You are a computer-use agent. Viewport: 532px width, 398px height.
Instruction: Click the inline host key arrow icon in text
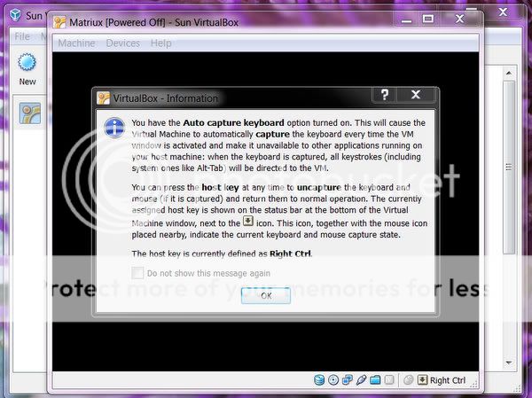click(x=248, y=222)
